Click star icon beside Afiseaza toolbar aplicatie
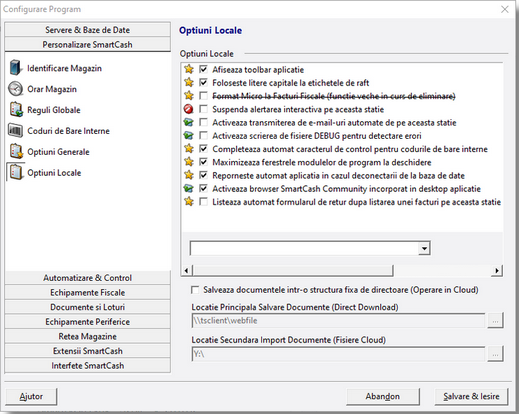 pyautogui.click(x=189, y=69)
